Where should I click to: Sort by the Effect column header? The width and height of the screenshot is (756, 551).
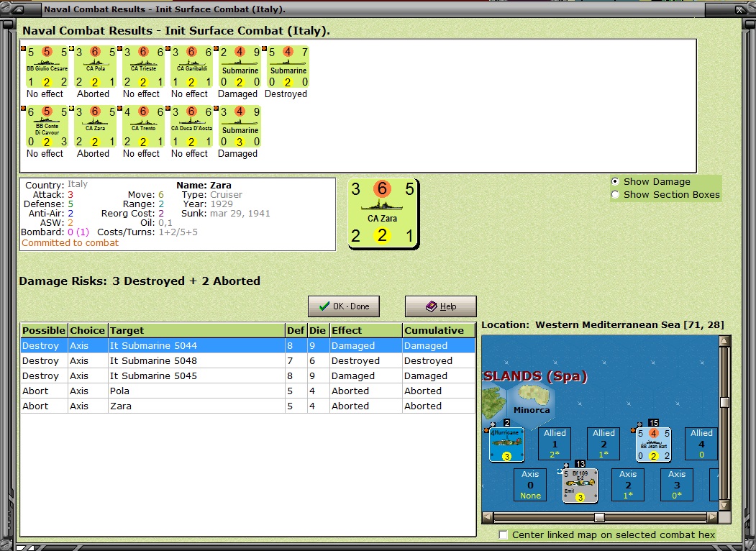pos(366,330)
